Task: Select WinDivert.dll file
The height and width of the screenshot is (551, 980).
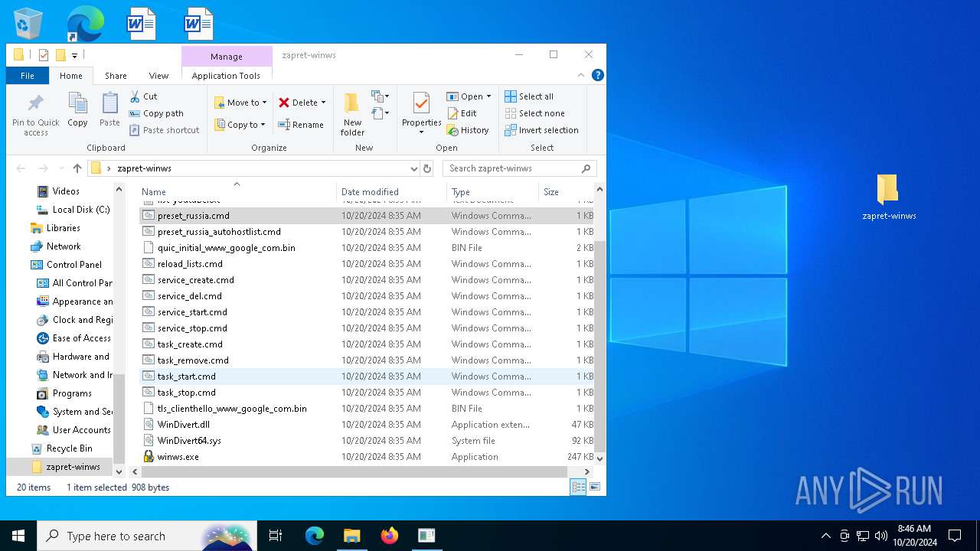Action: pyautogui.click(x=183, y=425)
